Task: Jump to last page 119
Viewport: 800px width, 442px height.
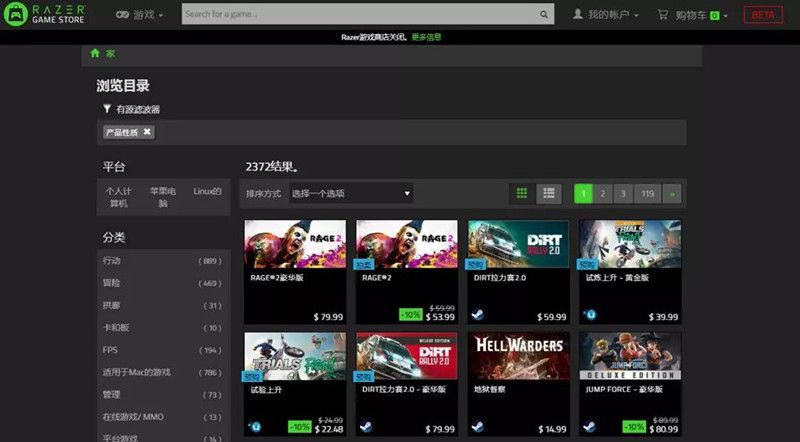Action: pyautogui.click(x=647, y=193)
